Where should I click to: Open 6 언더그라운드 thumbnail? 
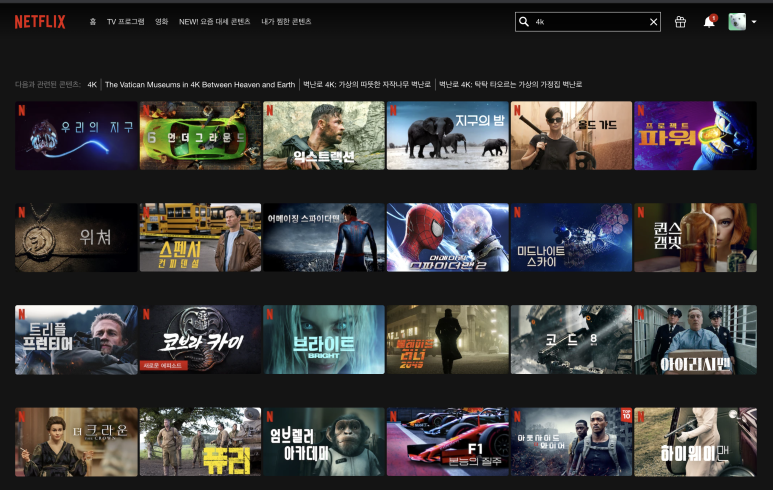(x=200, y=136)
